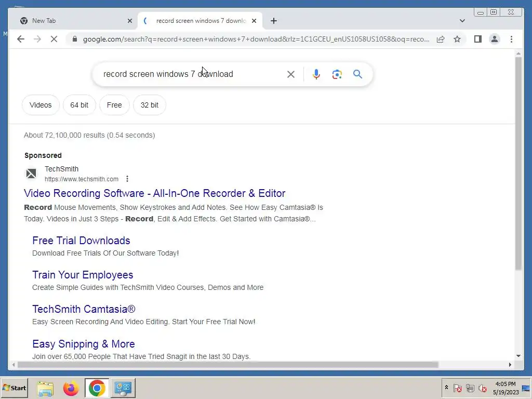This screenshot has height=399, width=532.
Task: Click the About 72,100,000 results text
Action: [89, 135]
